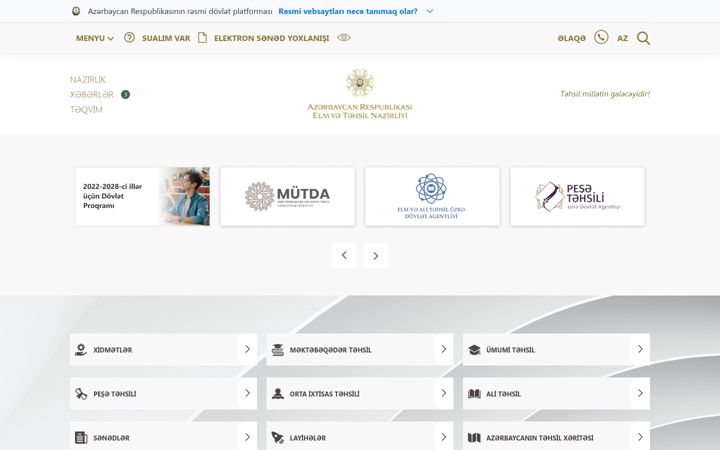This screenshot has width=720, height=450.
Task: Open PEŞƏ TƏHSİLİ tile label
Action: tap(115, 394)
